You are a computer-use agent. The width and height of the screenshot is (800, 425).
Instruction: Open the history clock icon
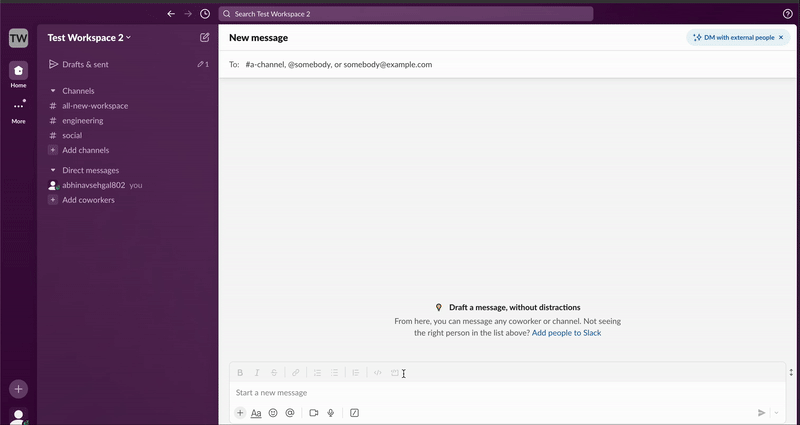(x=205, y=14)
